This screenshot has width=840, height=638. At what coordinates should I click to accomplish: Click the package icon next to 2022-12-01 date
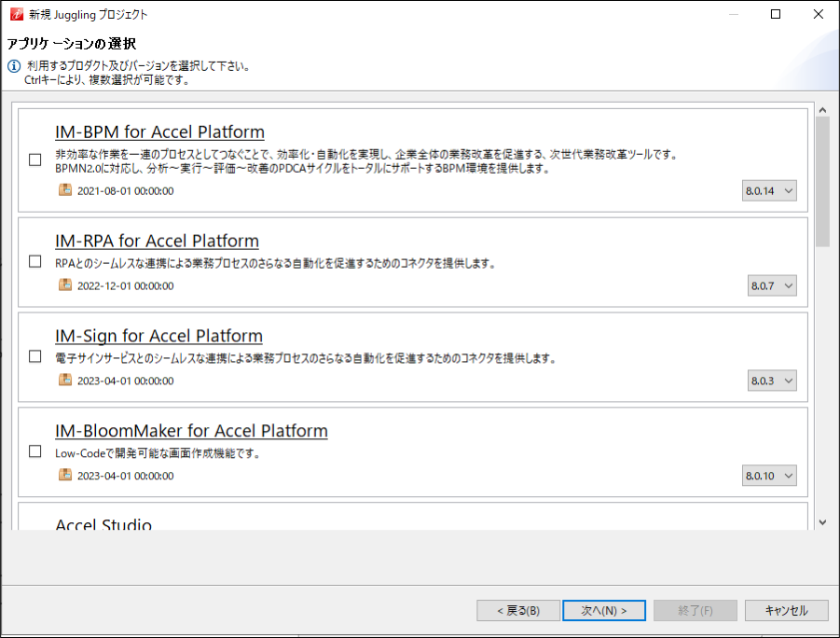click(65, 285)
